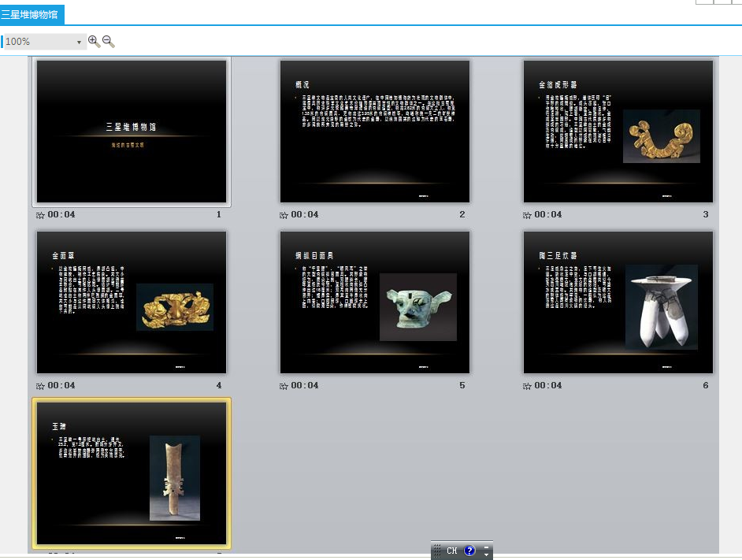Click the animation star icon under slide 1
This screenshot has width=742, height=560.
40,215
